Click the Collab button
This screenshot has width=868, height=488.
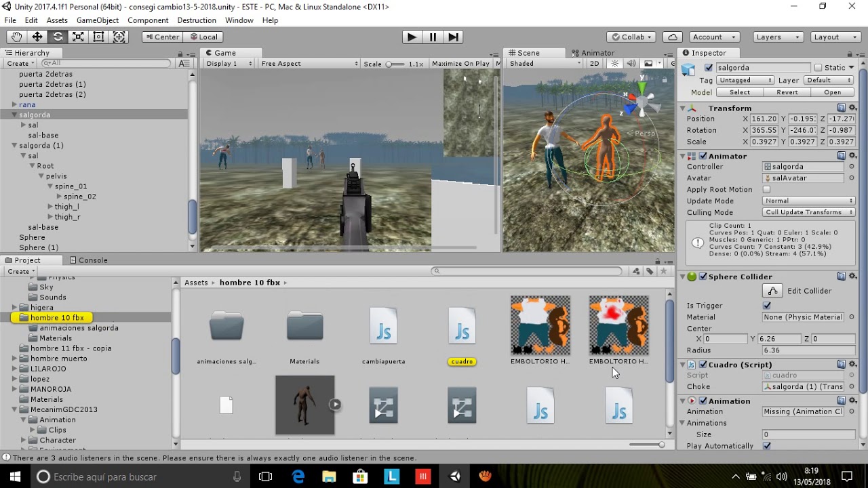point(631,37)
